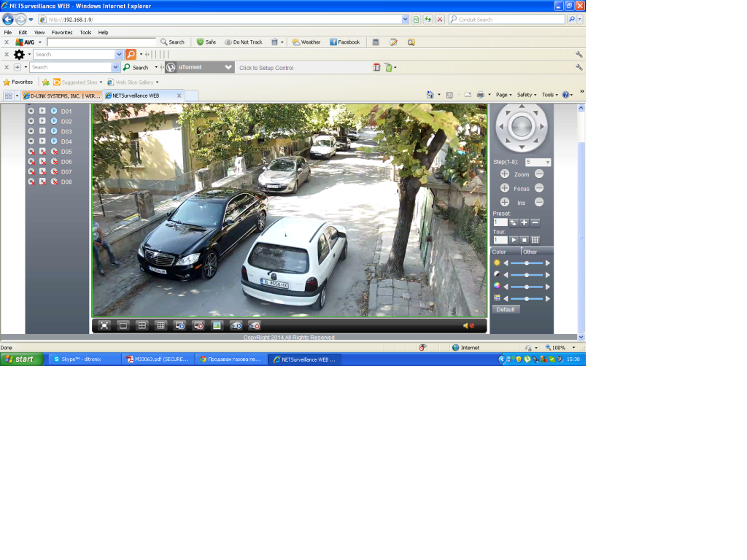Toggle the round record icon for D03
747x560 pixels.
click(x=31, y=131)
